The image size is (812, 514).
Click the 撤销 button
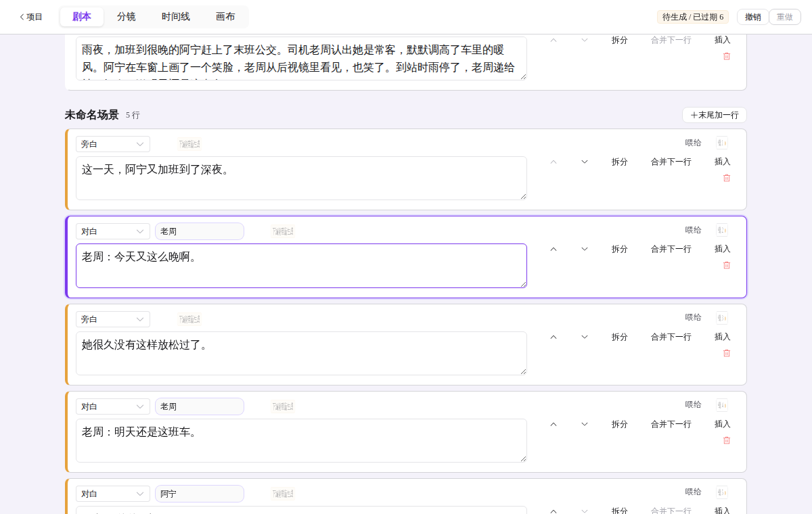point(753,17)
